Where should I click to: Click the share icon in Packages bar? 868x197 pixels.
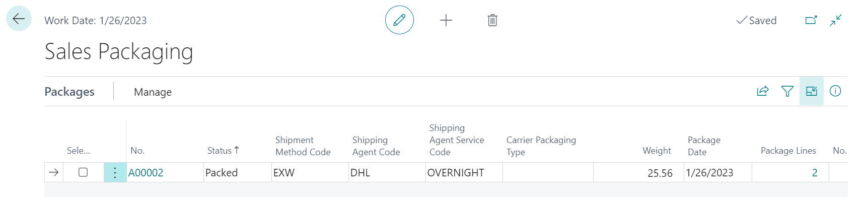763,91
